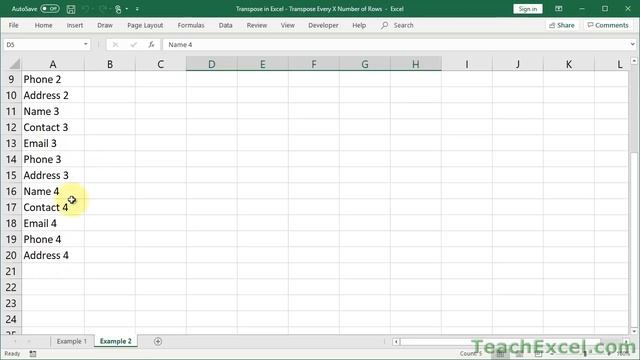
Task: Open the Help tab
Action: coord(359,25)
